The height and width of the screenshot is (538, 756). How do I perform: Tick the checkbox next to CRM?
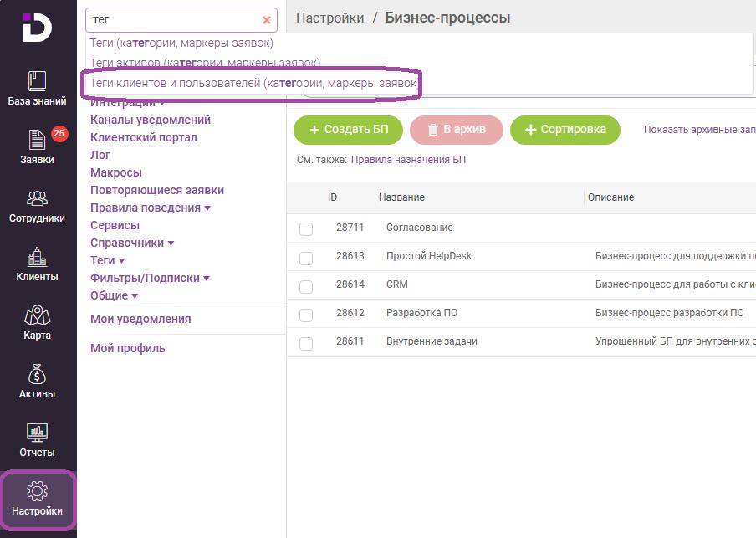click(306, 285)
